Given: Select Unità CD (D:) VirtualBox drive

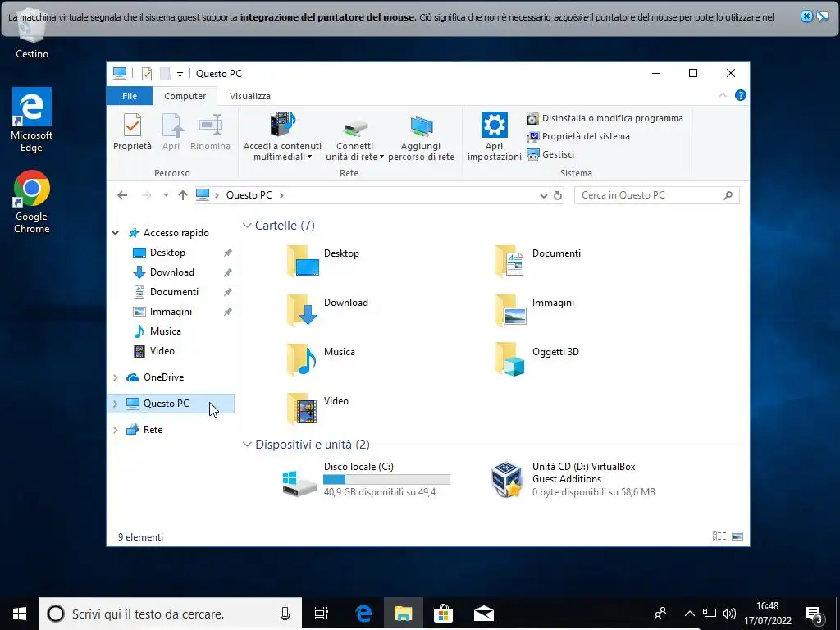Looking at the screenshot, I should 573,479.
